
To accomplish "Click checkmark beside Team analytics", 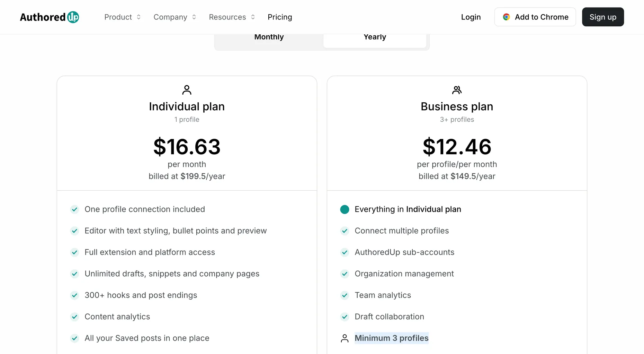I will coord(345,295).
